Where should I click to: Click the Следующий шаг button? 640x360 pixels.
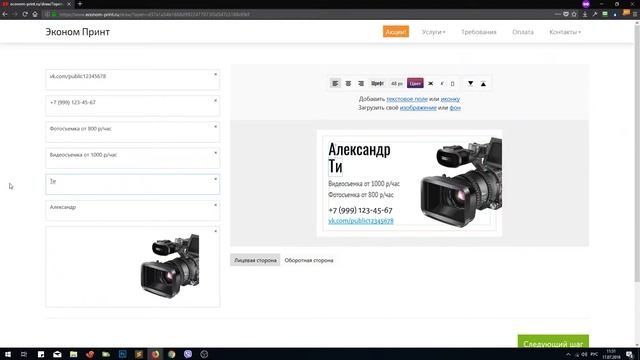click(553, 342)
